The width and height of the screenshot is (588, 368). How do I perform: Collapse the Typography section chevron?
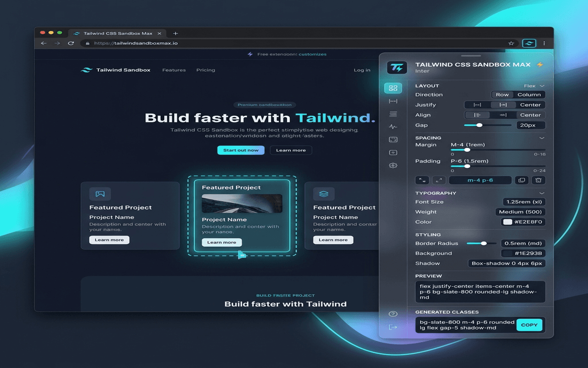coord(542,193)
